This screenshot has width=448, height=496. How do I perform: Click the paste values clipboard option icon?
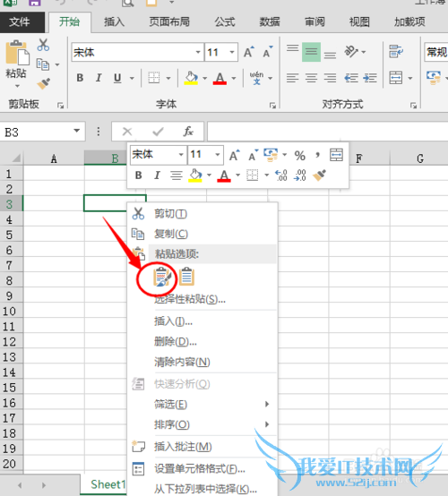[x=186, y=277]
